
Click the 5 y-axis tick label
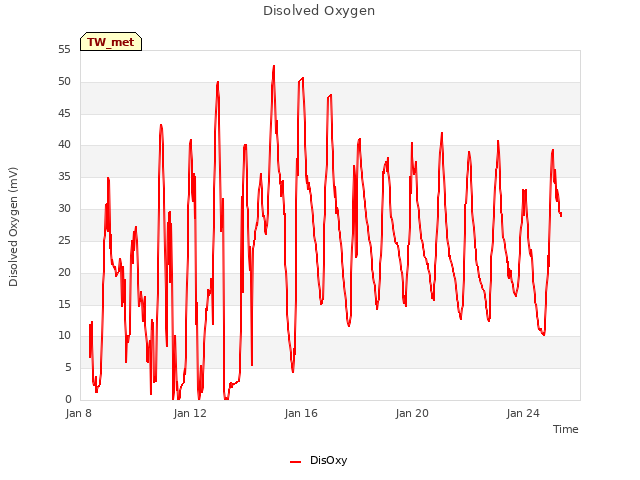coord(68,367)
